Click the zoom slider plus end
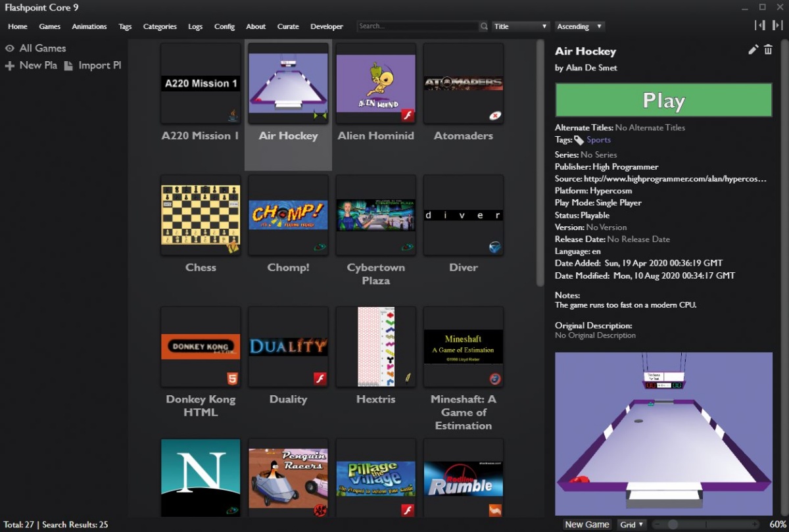 click(755, 524)
